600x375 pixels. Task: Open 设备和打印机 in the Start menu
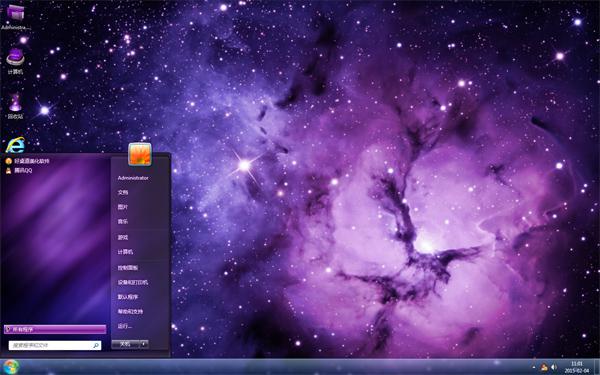pos(132,282)
